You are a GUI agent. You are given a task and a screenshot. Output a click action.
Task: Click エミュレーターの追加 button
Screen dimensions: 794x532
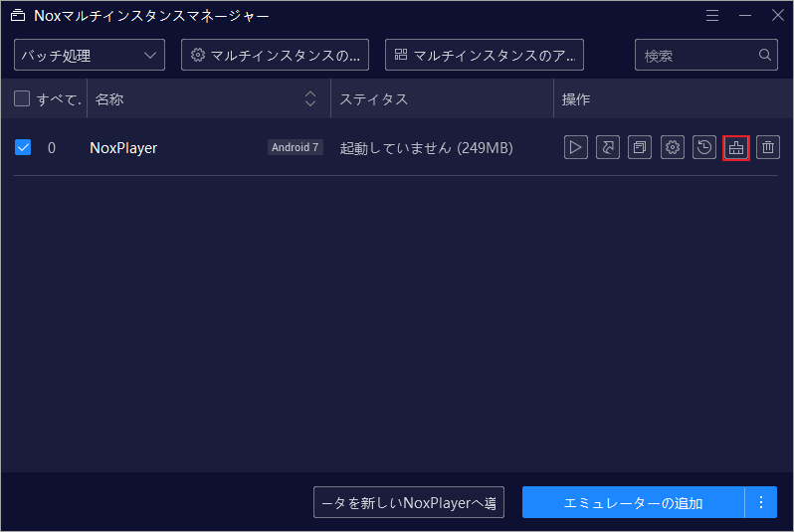pyautogui.click(x=633, y=502)
